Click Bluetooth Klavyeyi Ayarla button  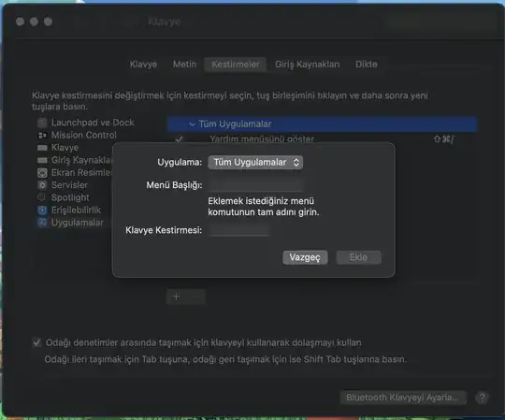402,398
